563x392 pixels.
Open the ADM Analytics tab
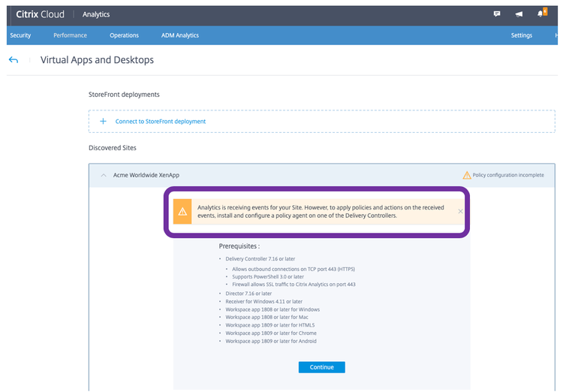tap(180, 35)
